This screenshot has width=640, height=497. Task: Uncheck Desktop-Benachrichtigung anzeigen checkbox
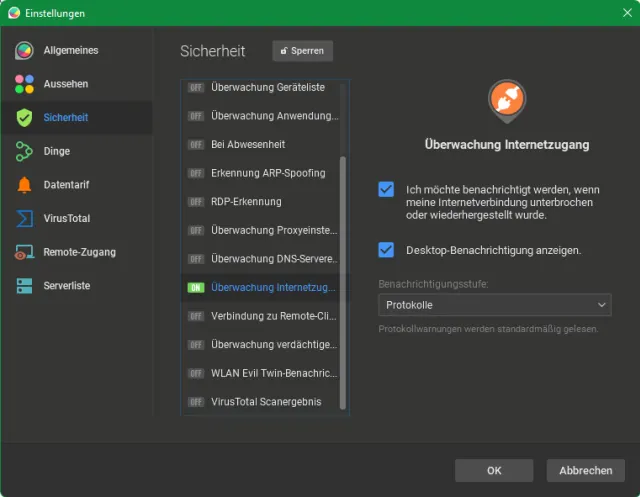pyautogui.click(x=386, y=250)
